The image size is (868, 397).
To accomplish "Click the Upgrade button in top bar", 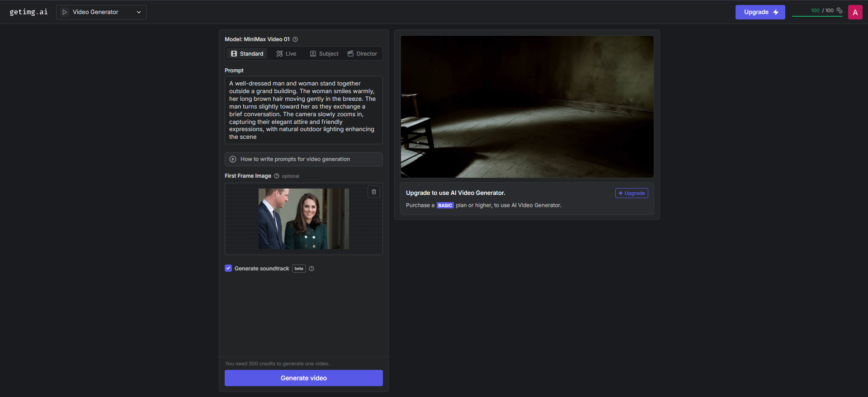I will [x=760, y=12].
